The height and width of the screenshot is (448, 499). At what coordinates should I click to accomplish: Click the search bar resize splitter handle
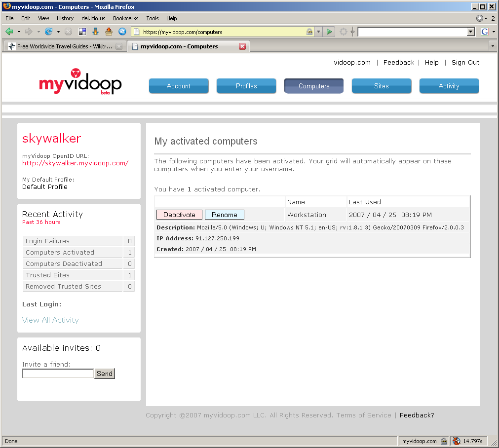pyautogui.click(x=352, y=32)
